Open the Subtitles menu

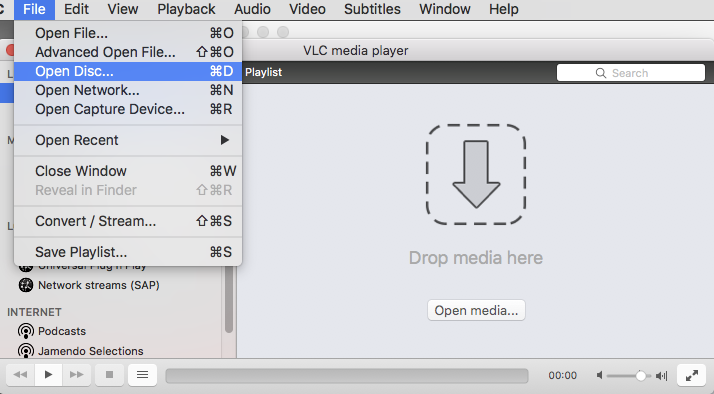(x=372, y=9)
